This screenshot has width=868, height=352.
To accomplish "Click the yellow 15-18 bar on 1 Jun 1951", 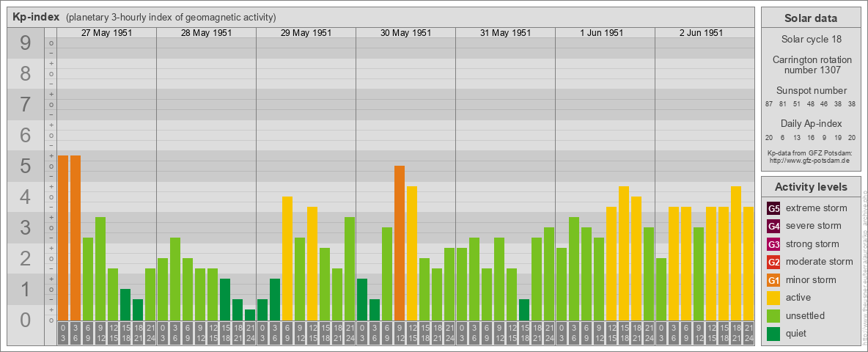I will click(x=623, y=254).
